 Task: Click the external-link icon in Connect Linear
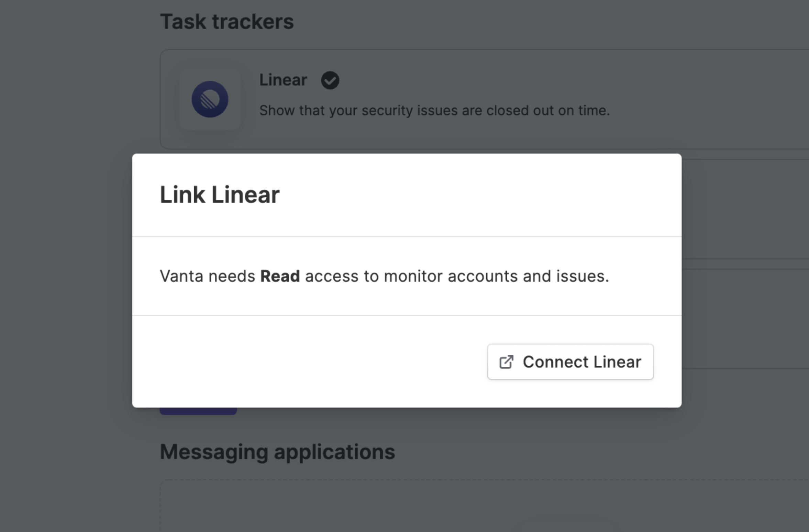pyautogui.click(x=506, y=362)
